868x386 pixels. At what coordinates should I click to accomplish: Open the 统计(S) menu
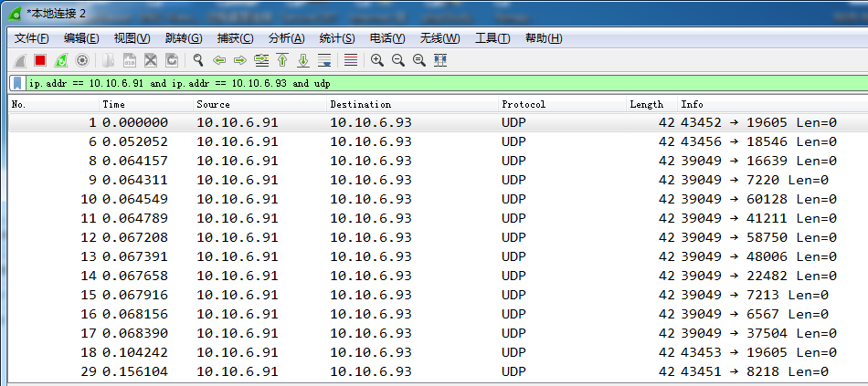[337, 38]
